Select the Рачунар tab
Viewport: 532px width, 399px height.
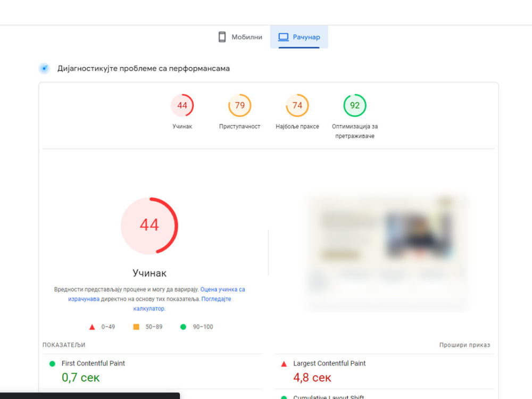[x=299, y=37]
